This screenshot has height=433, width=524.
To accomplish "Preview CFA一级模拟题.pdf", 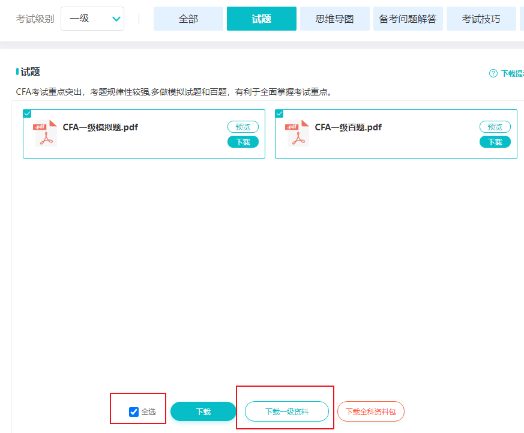I will [x=243, y=127].
